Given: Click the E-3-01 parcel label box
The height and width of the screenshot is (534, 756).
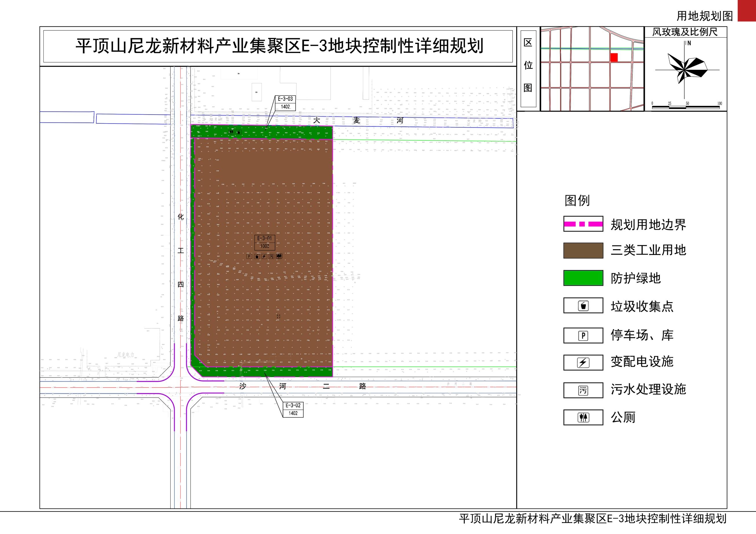Looking at the screenshot, I should click(265, 242).
